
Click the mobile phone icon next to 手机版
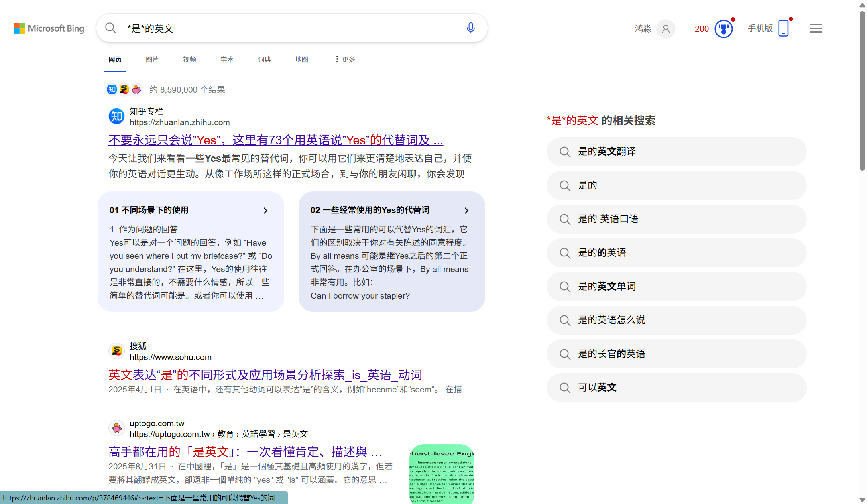click(x=783, y=28)
